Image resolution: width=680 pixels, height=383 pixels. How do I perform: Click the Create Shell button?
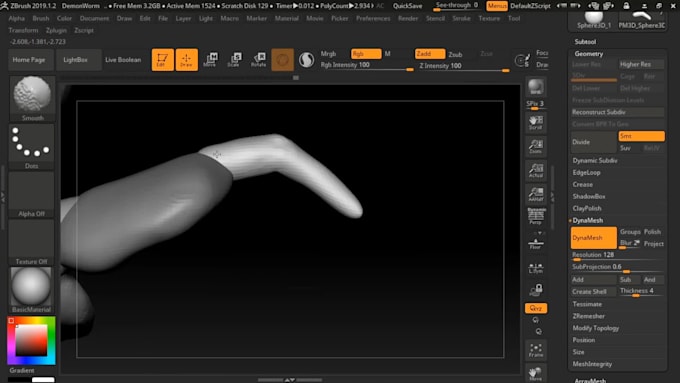(x=593, y=291)
